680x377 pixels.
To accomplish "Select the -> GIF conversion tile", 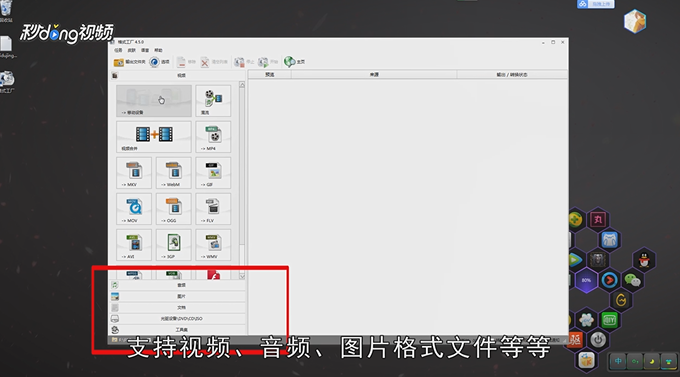I will [213, 173].
